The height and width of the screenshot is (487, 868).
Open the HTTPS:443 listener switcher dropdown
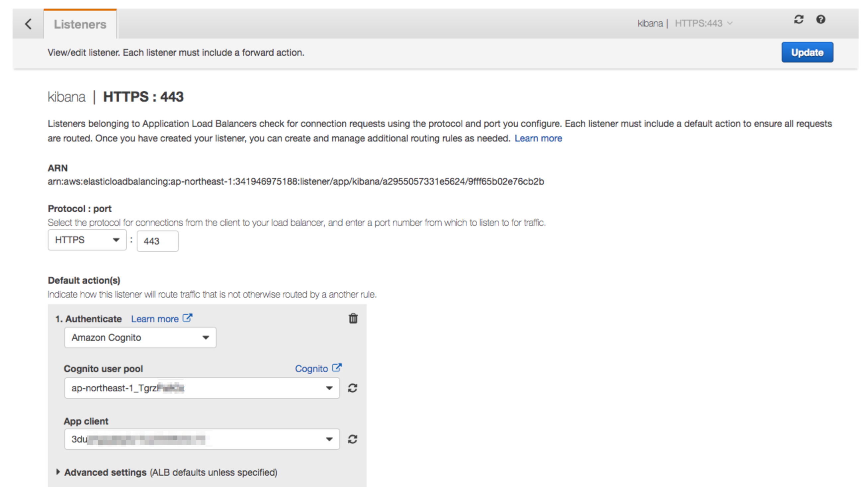point(704,23)
